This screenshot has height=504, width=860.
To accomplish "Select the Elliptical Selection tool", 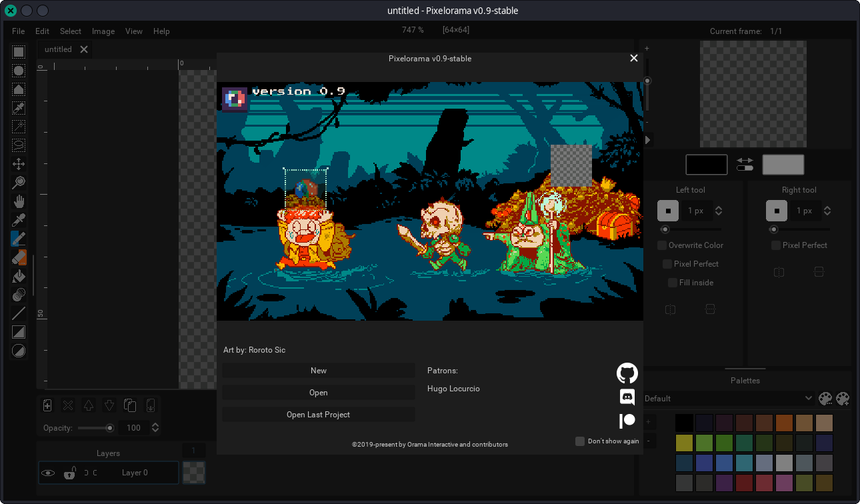I will (19, 71).
